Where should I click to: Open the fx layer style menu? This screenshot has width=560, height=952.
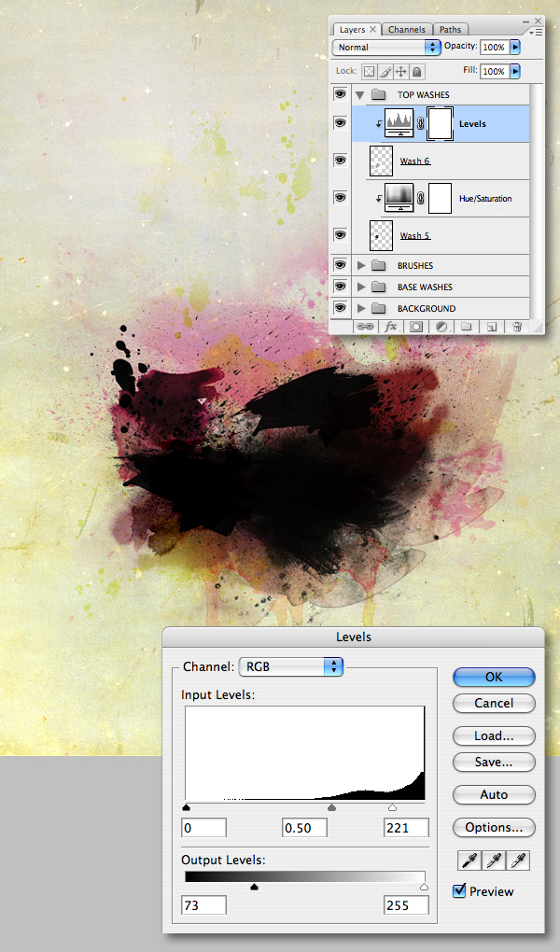click(390, 327)
